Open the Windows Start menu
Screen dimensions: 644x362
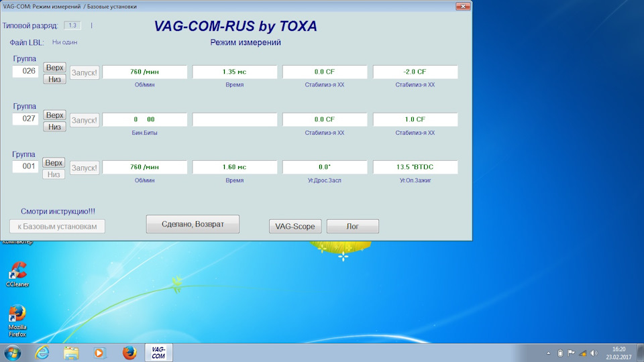tap(12, 353)
